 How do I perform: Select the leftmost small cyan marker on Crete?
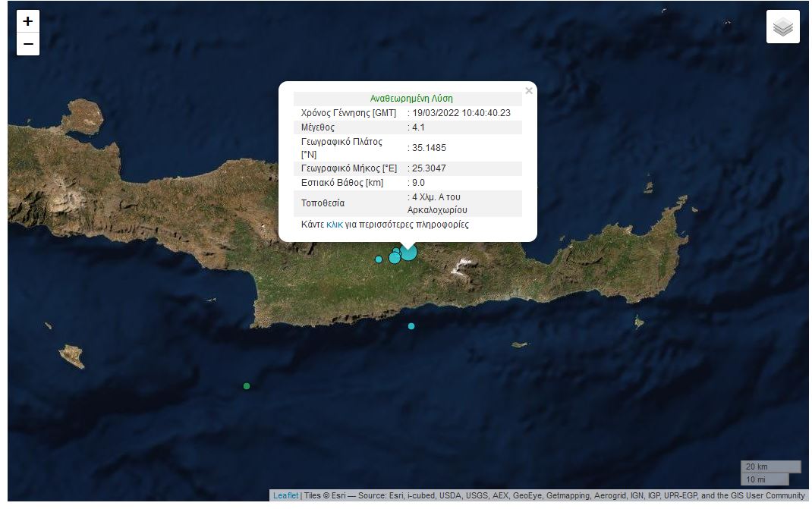pyautogui.click(x=379, y=259)
